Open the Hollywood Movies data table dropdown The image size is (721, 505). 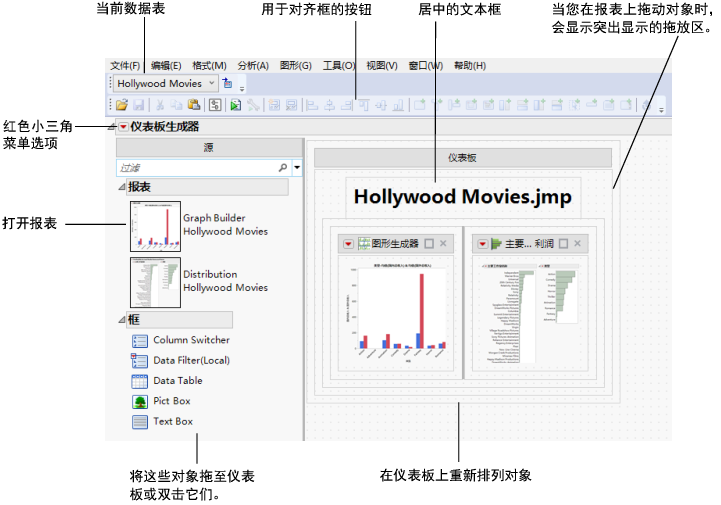click(x=212, y=83)
